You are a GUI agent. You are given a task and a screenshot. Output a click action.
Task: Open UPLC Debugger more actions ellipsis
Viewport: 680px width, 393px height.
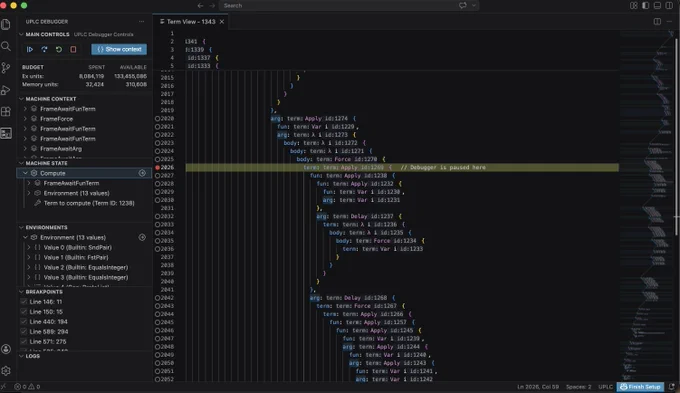(x=141, y=21)
